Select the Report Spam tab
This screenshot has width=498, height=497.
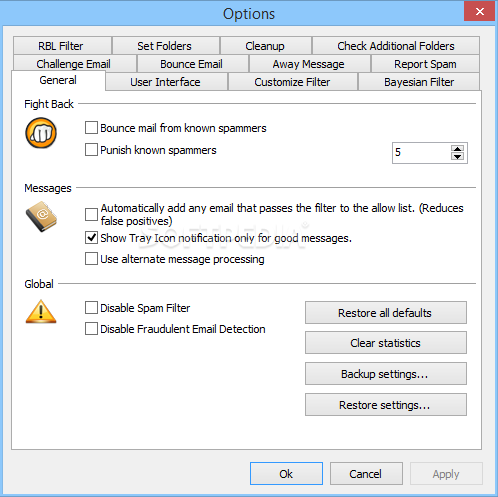tap(425, 64)
